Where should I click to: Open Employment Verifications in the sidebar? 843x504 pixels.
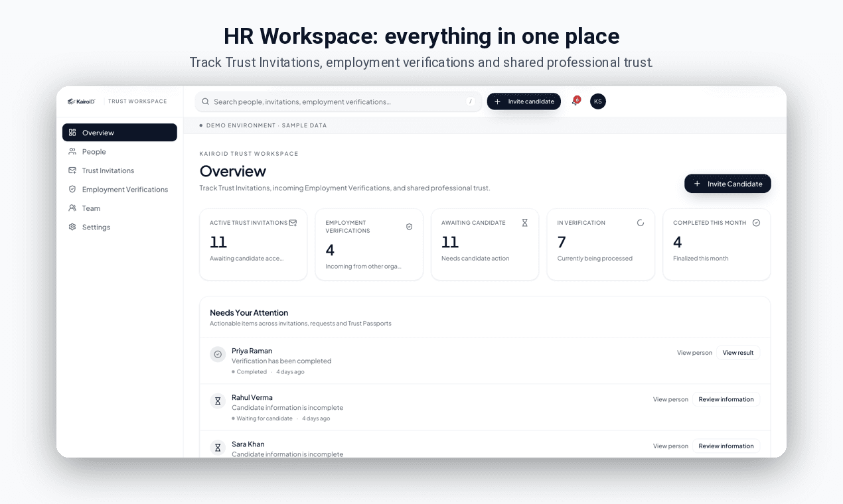119,189
